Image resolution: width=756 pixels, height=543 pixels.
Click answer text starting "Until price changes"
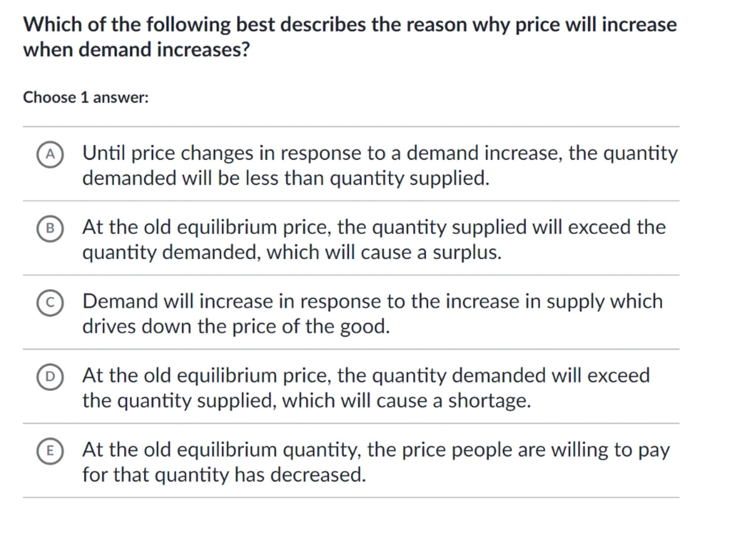pos(379,165)
